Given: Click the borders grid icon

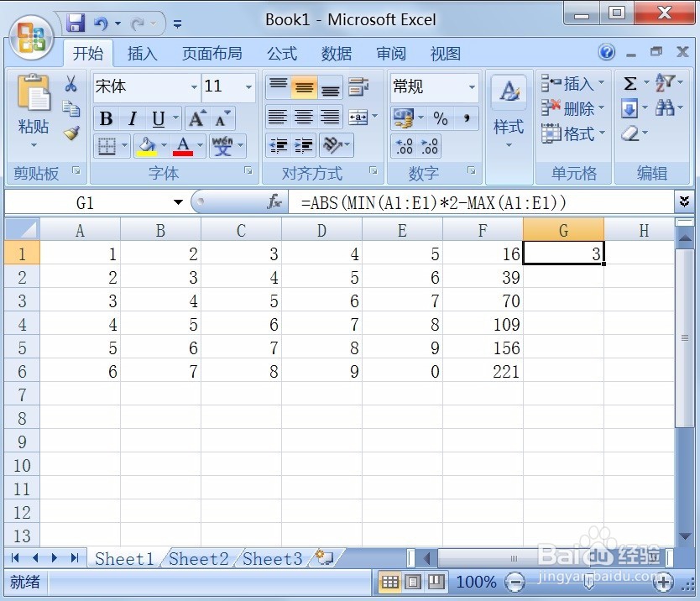Looking at the screenshot, I should tap(107, 146).
